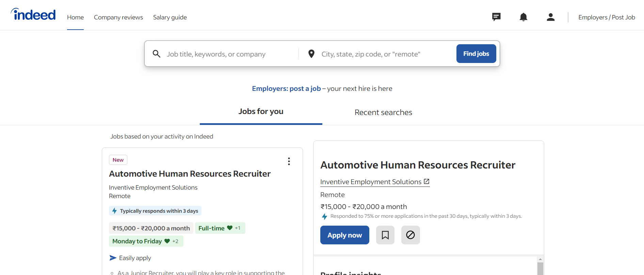Click the job details scrollbar up arrow

click(x=540, y=259)
